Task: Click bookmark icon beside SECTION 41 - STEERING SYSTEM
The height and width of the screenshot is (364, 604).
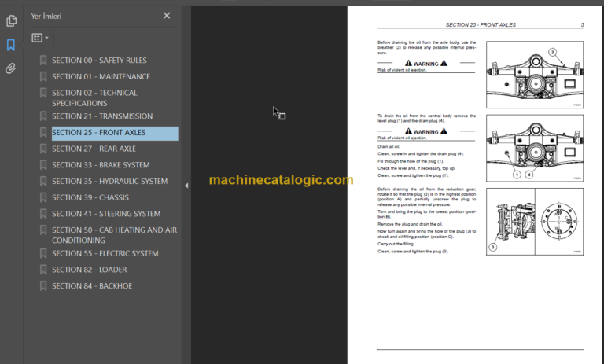Action: pyautogui.click(x=43, y=214)
